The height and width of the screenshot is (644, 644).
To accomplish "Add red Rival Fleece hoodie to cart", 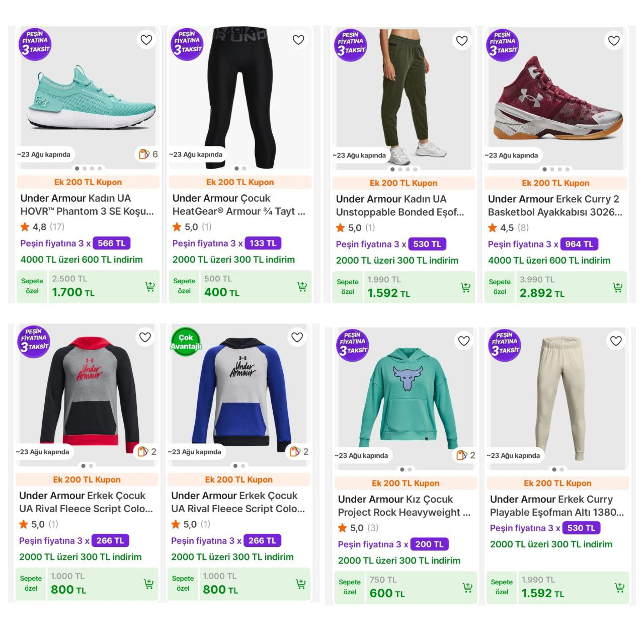I will click(x=148, y=584).
